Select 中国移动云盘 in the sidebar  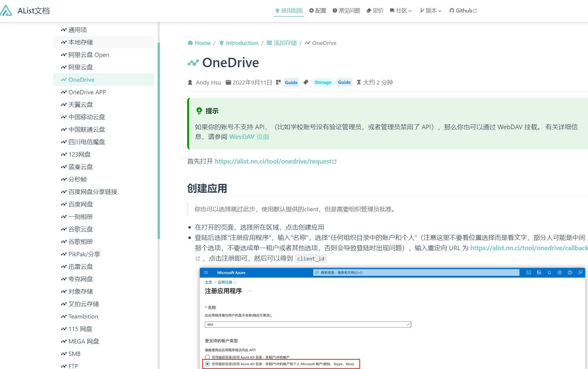tap(104, 117)
